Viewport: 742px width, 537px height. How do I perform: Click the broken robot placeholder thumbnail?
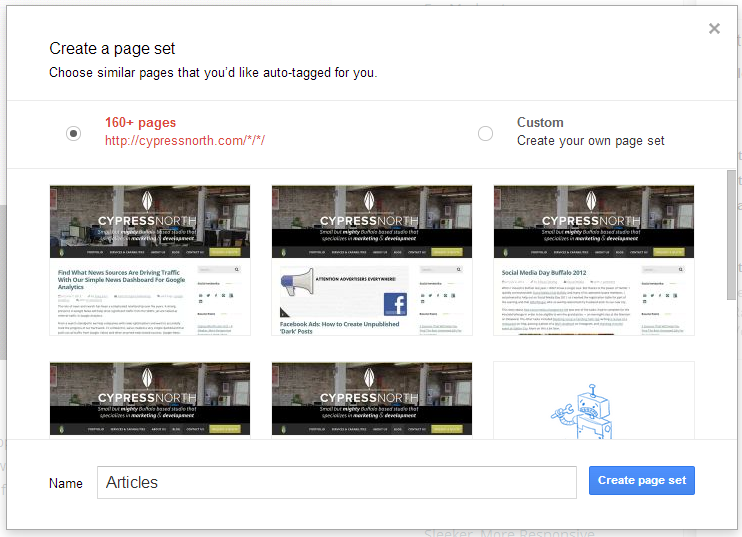594,400
